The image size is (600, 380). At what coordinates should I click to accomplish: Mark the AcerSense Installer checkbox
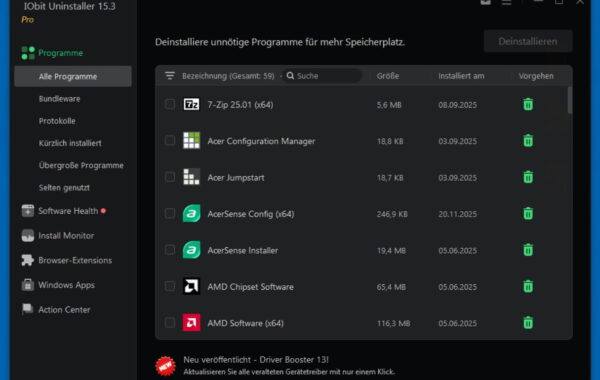pos(170,250)
